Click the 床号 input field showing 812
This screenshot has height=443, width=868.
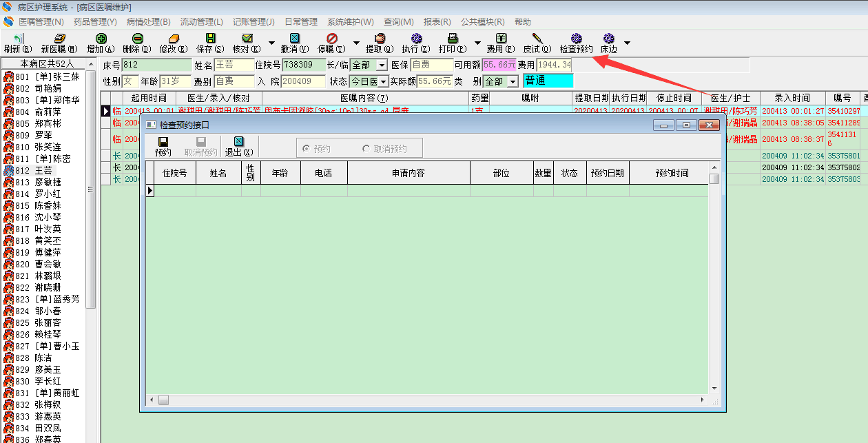click(156, 65)
